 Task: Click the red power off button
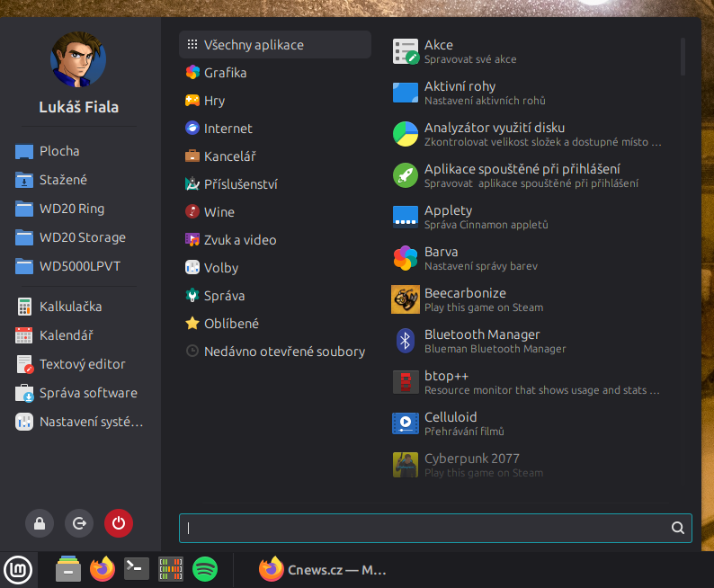pyautogui.click(x=119, y=523)
